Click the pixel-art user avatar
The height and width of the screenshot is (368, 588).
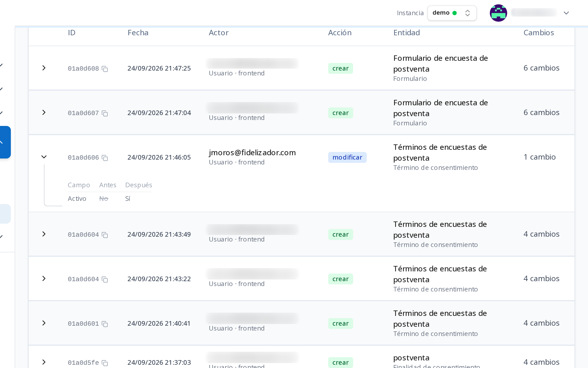tap(498, 13)
